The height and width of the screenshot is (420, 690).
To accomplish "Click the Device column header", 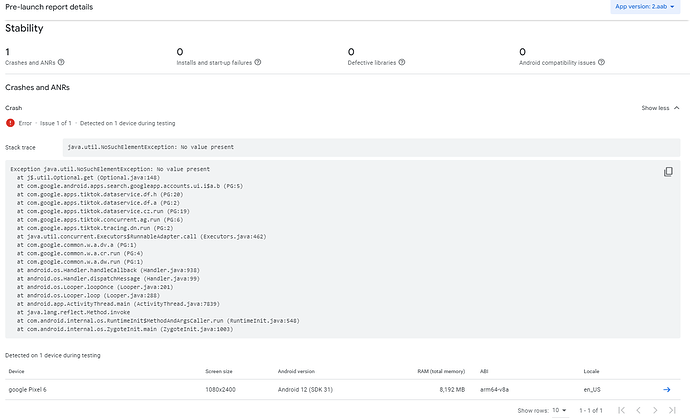I will [16, 371].
